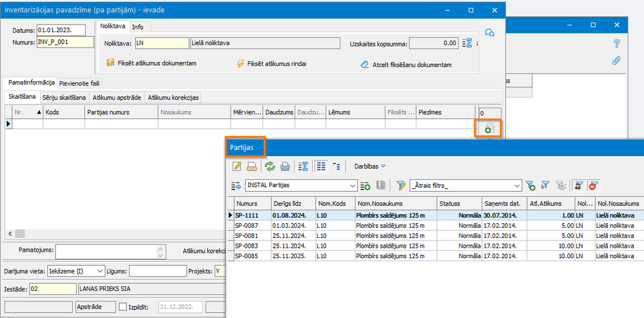Expand the INSTAL Partijas view dropdown
The image size is (644, 318).
pos(352,186)
